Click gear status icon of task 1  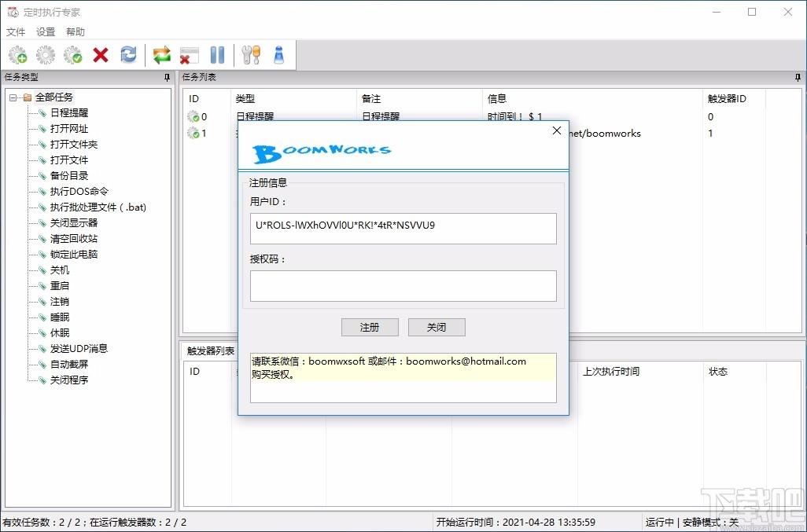[x=193, y=133]
